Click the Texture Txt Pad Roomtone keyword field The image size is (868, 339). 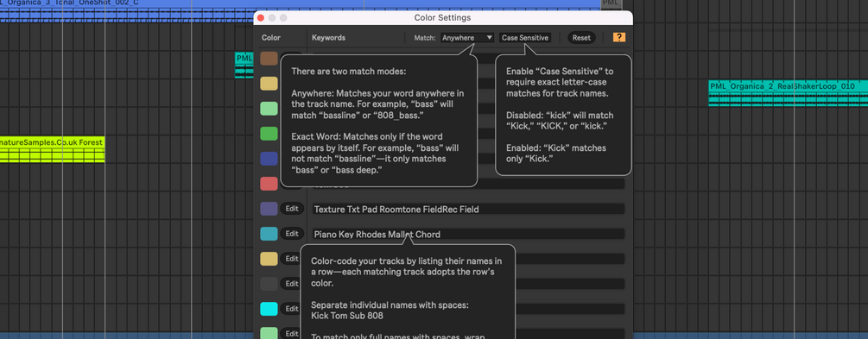click(468, 209)
